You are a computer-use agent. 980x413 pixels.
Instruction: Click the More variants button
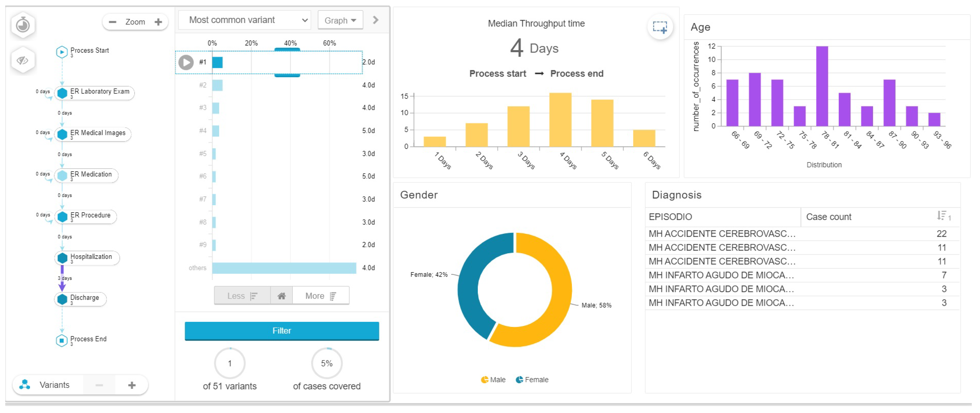(320, 296)
